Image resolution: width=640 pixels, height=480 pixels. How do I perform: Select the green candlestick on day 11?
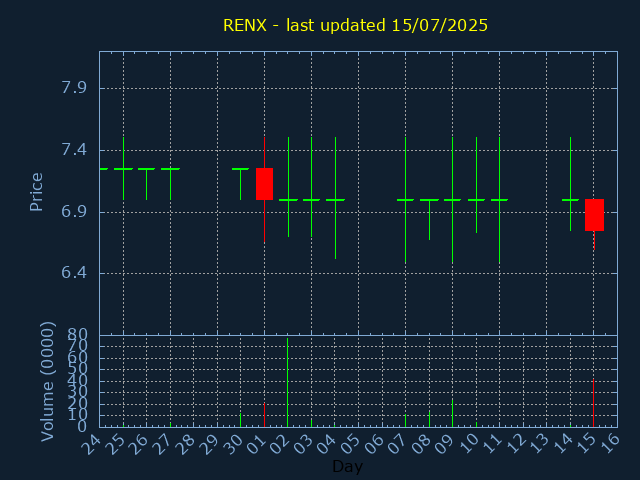499,200
